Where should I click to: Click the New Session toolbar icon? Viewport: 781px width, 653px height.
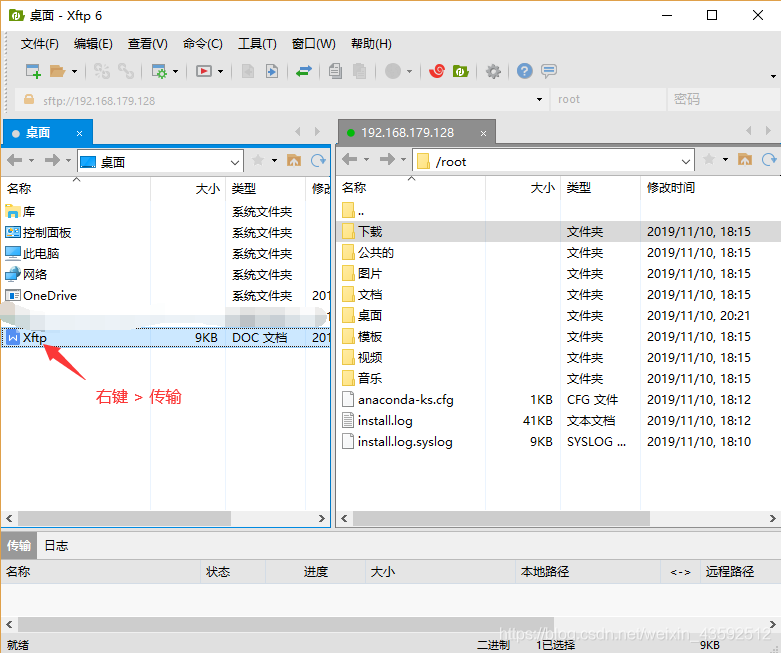click(x=33, y=71)
